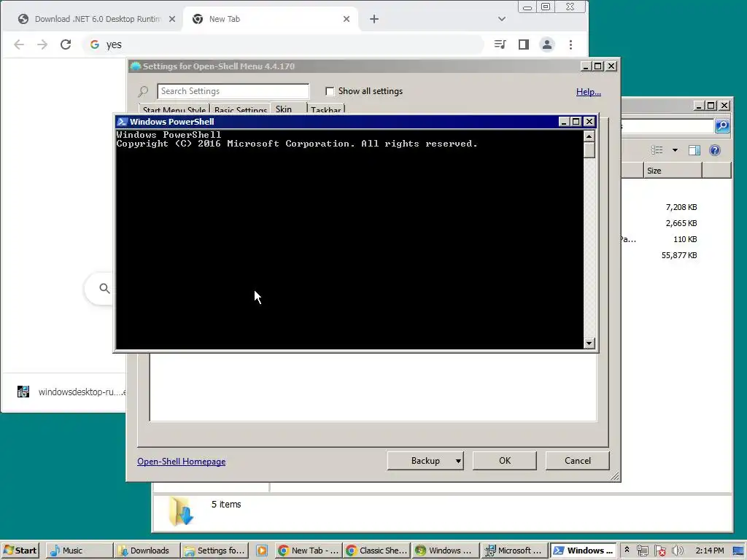Click Chrome's forward arrow
Viewport: 747px width, 560px height.
42,44
